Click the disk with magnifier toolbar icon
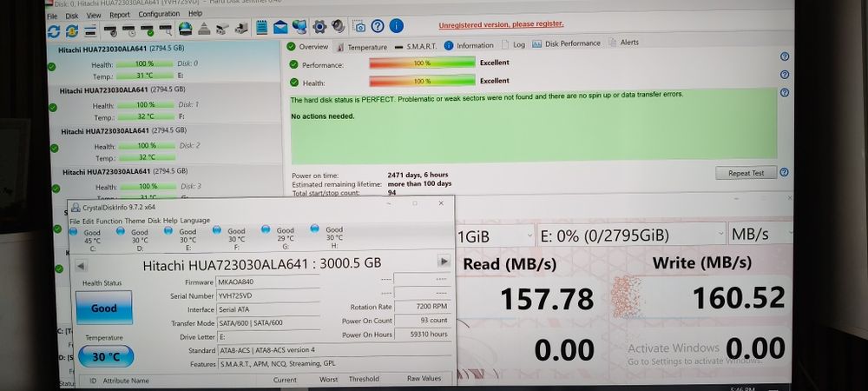The width and height of the screenshot is (868, 391). [x=166, y=29]
